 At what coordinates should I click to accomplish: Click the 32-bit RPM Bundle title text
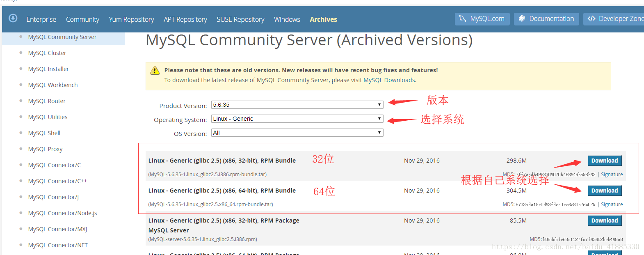click(x=222, y=161)
